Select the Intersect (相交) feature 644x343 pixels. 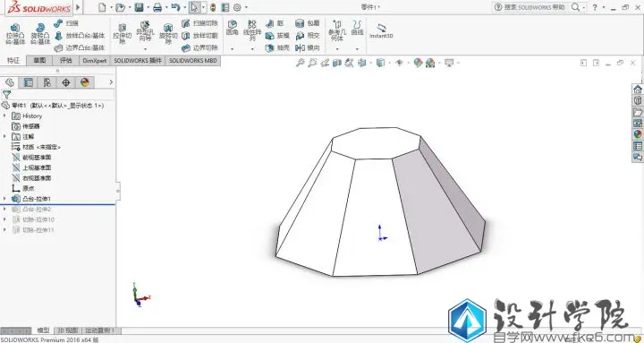pos(308,36)
